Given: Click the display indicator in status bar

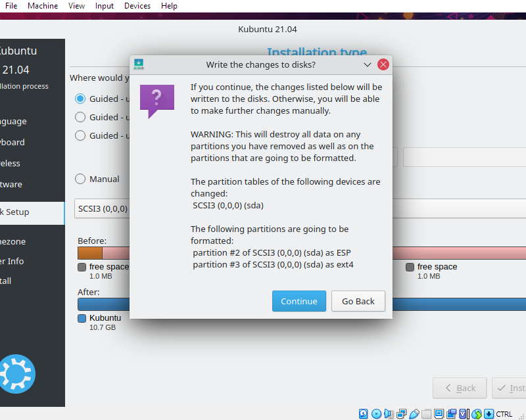Looking at the screenshot, I should click(439, 413).
